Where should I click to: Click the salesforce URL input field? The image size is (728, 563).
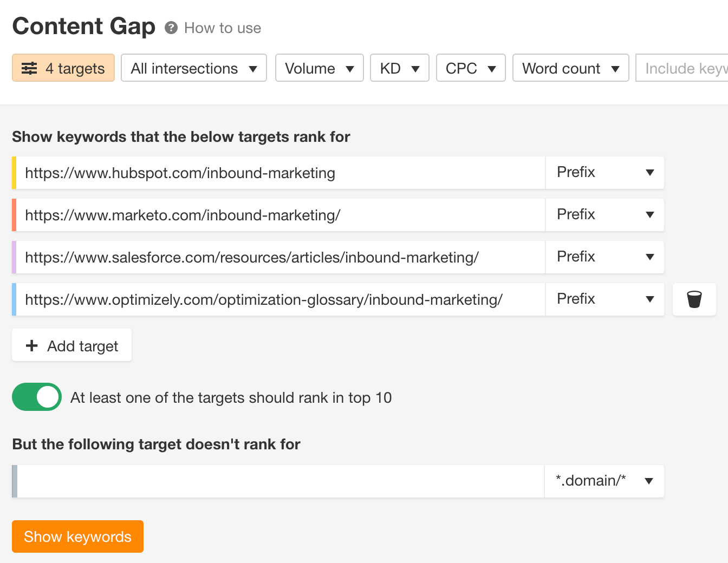(x=280, y=257)
